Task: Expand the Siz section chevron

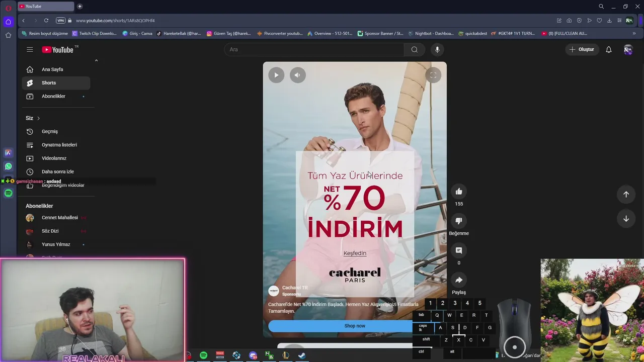Action: click(38, 118)
